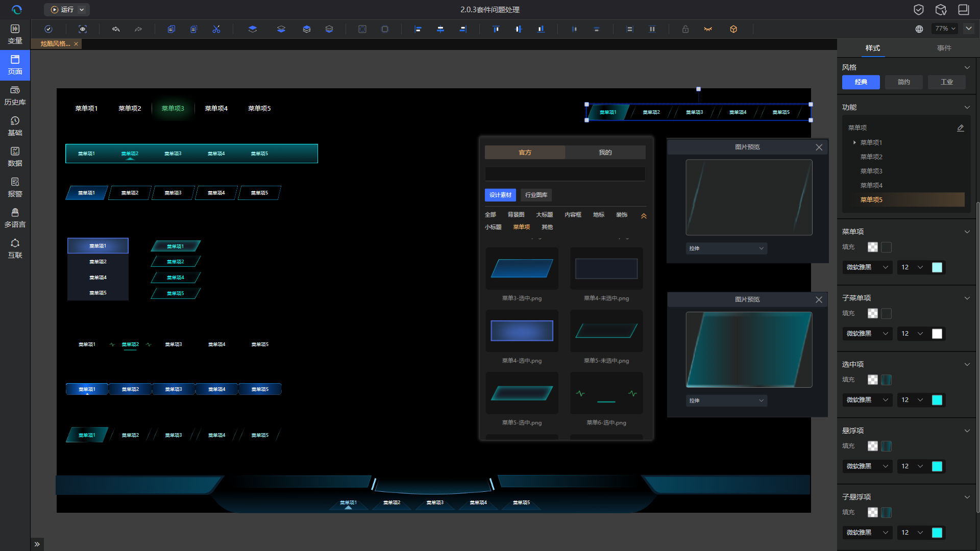Open the 报警 sidebar panel
The height and width of the screenshot is (551, 980).
click(15, 187)
